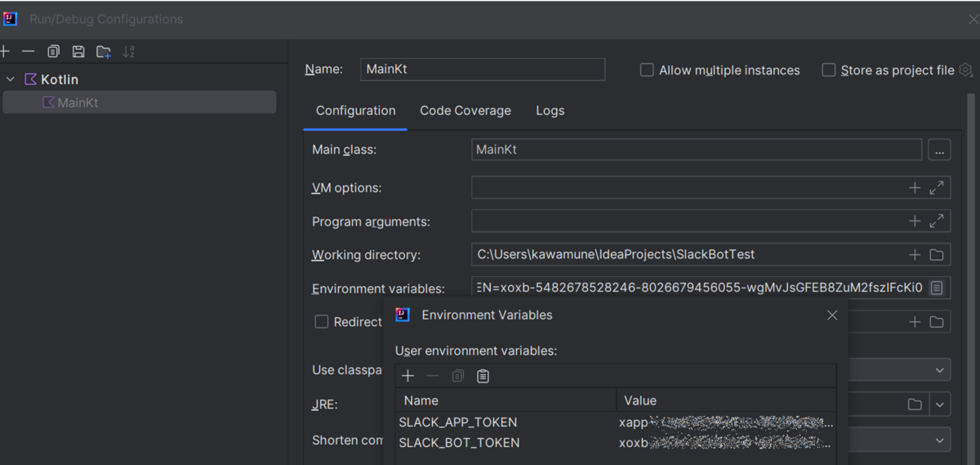This screenshot has width=980, height=465.
Task: Click the xapp token value cell
Action: pos(726,423)
